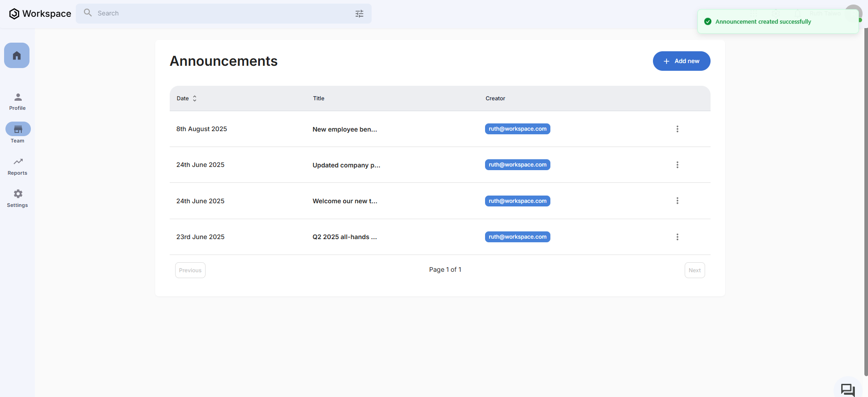Click the search filter options icon
The height and width of the screenshot is (397, 868).
(x=359, y=14)
